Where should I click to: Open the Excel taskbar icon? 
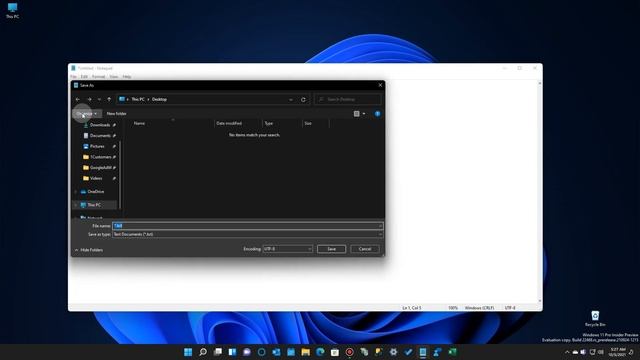click(x=452, y=352)
